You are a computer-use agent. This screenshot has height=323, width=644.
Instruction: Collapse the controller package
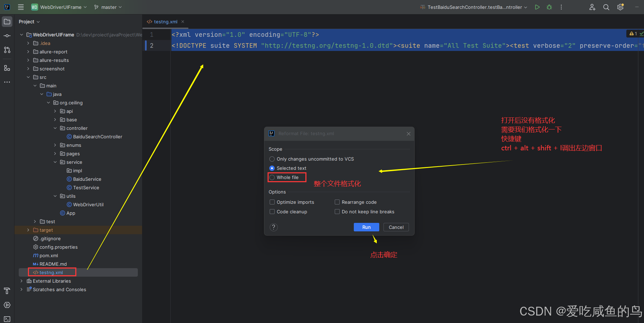55,128
